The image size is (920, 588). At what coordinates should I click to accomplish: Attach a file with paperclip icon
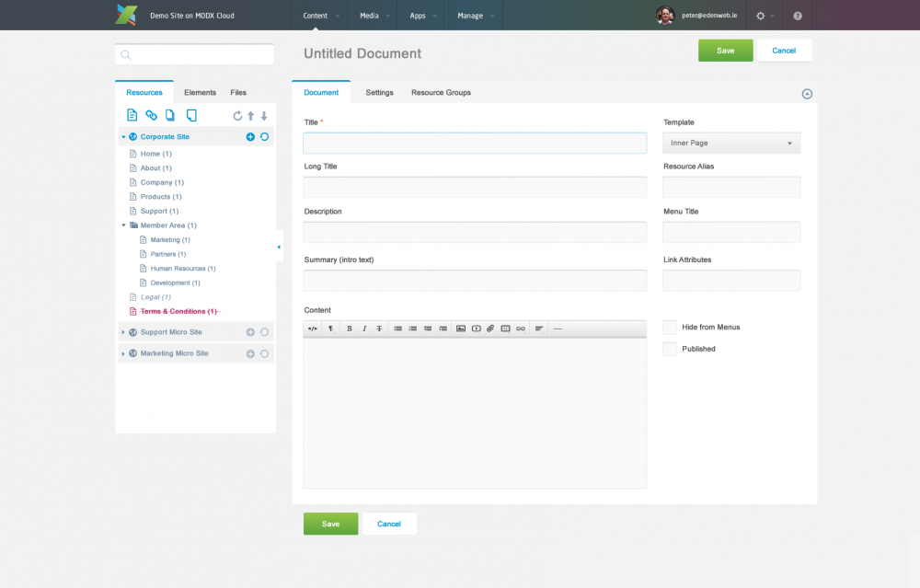tap(490, 329)
